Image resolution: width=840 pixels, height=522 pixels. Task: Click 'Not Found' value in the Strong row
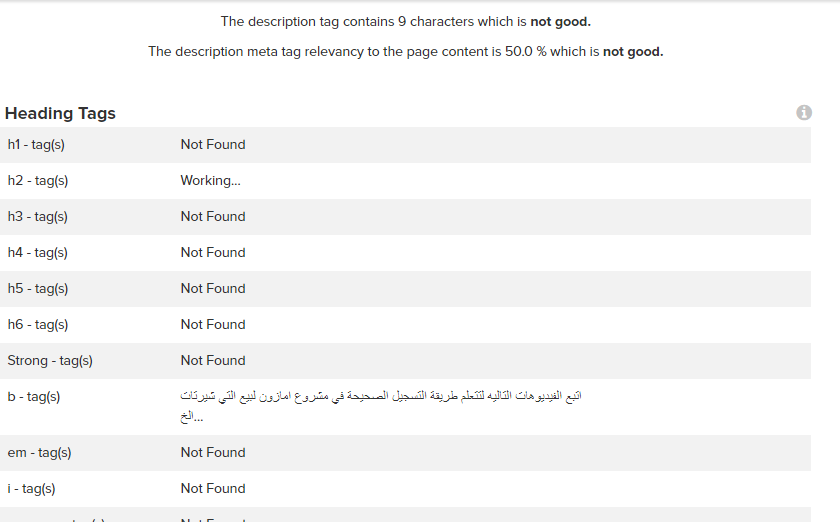213,361
